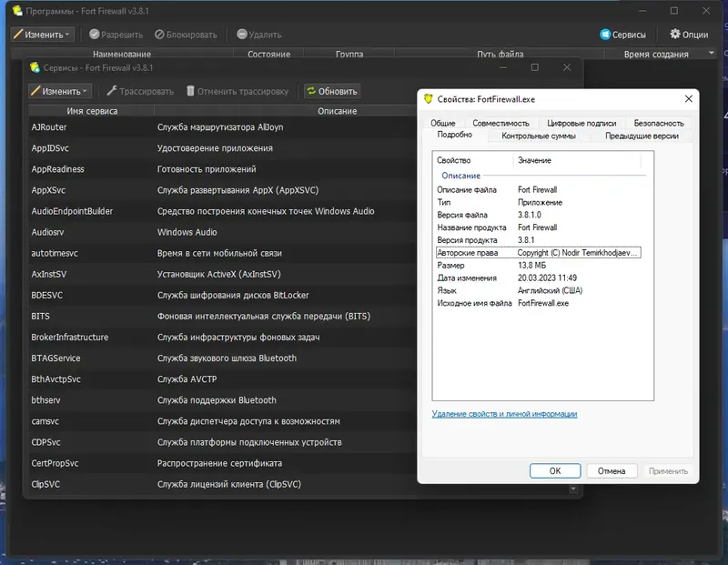Click Трассировать wrench button
This screenshot has width=728, height=565.
coord(140,91)
